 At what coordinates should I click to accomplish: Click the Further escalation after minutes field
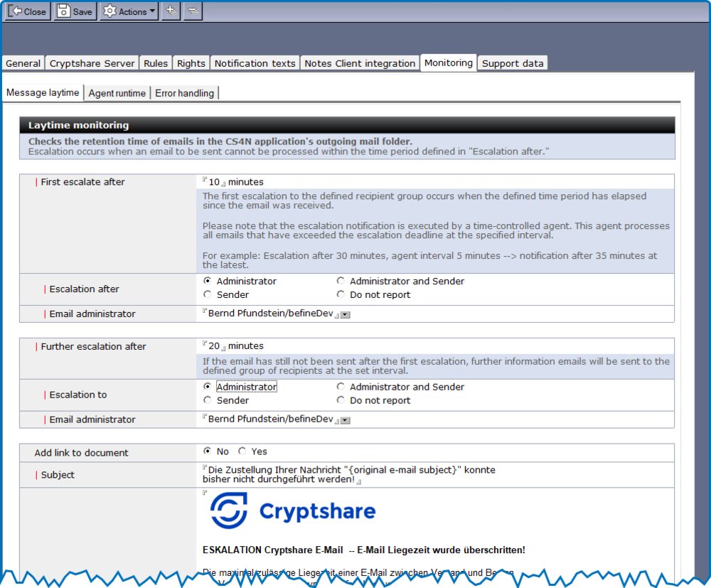coord(214,346)
